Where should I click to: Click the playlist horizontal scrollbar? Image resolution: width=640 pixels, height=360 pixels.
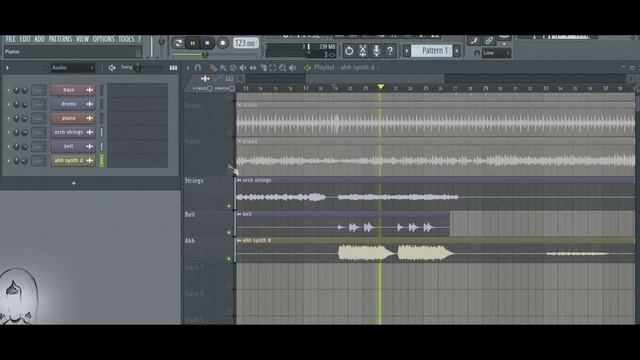pos(375,78)
